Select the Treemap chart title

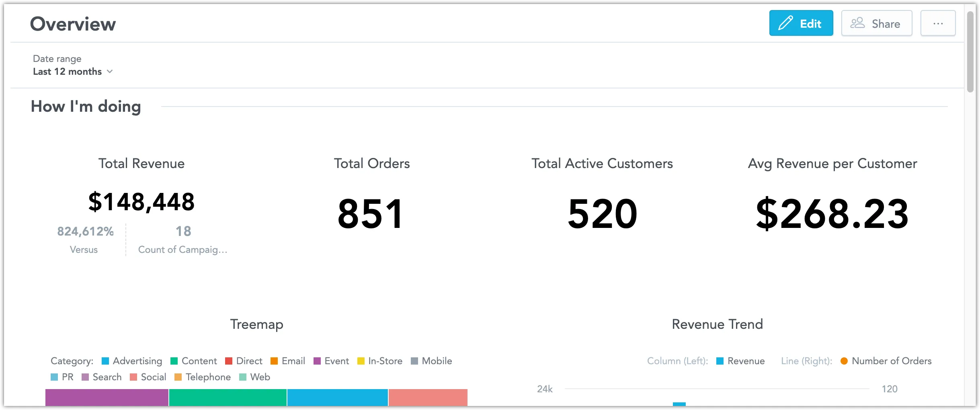[x=256, y=324]
